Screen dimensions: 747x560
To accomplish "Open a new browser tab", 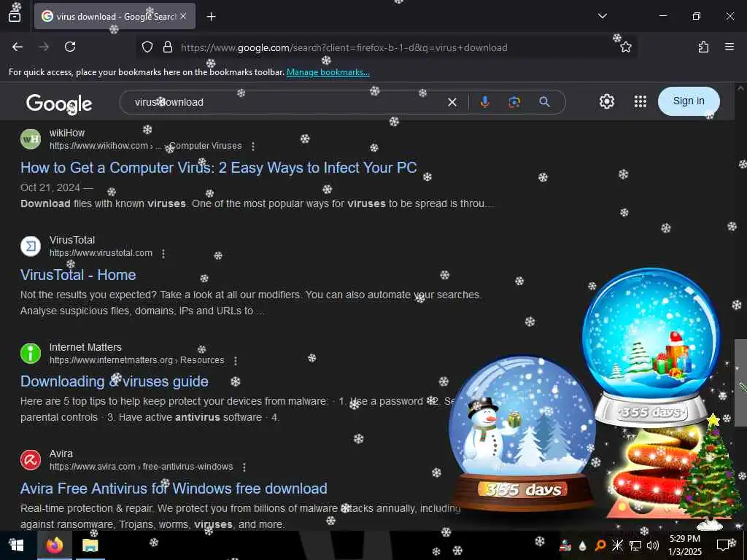I will (211, 17).
